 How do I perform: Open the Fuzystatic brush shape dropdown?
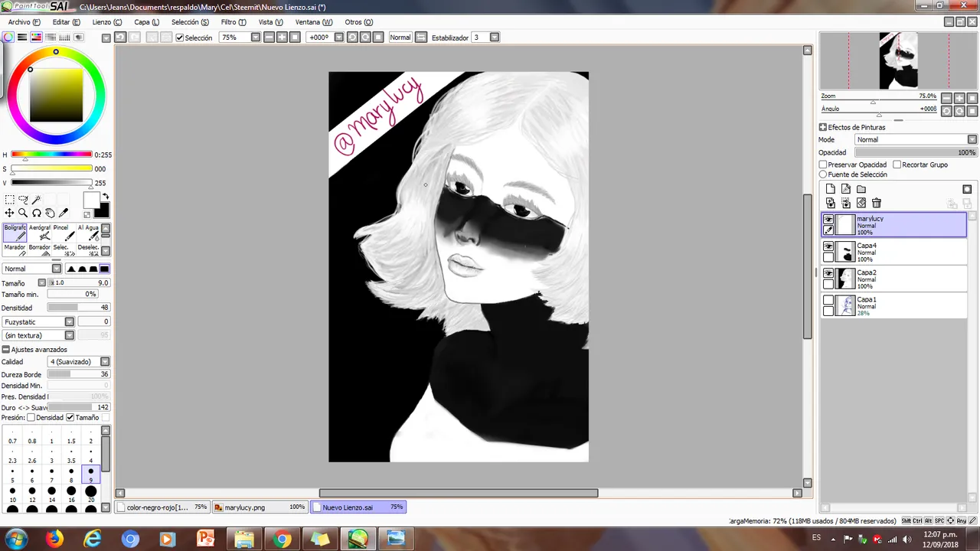pyautogui.click(x=69, y=322)
